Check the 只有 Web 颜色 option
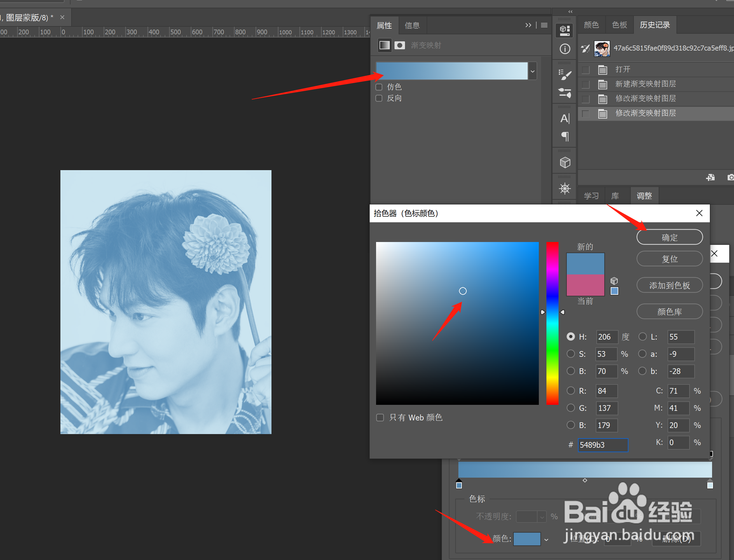Viewport: 734px width, 560px height. click(380, 417)
